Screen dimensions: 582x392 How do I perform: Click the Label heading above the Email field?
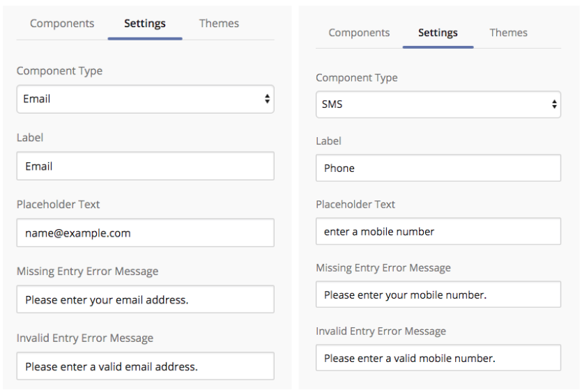30,138
